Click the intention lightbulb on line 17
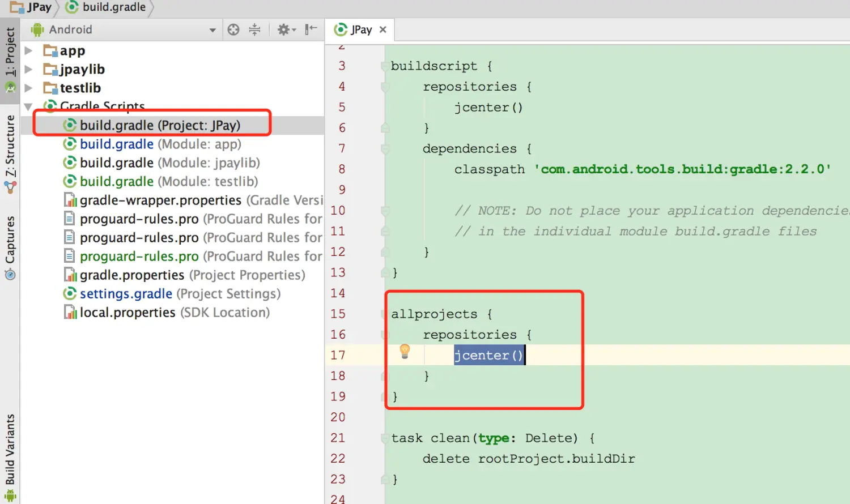850x504 pixels. (405, 352)
